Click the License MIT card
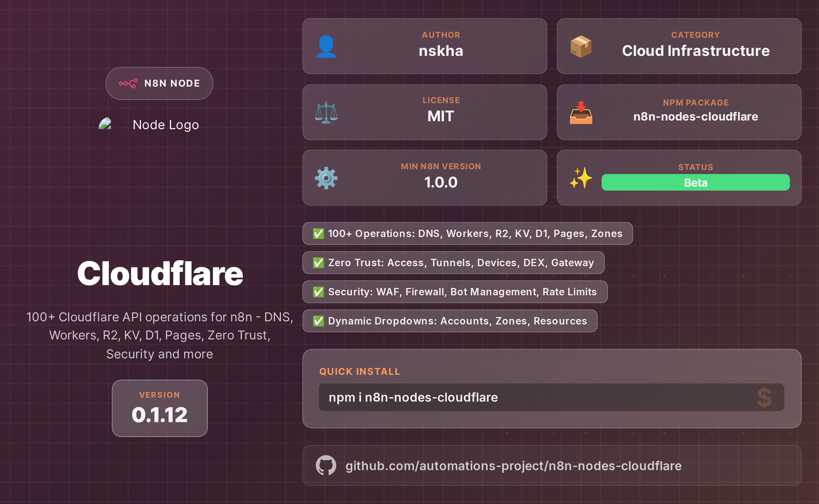 click(425, 112)
